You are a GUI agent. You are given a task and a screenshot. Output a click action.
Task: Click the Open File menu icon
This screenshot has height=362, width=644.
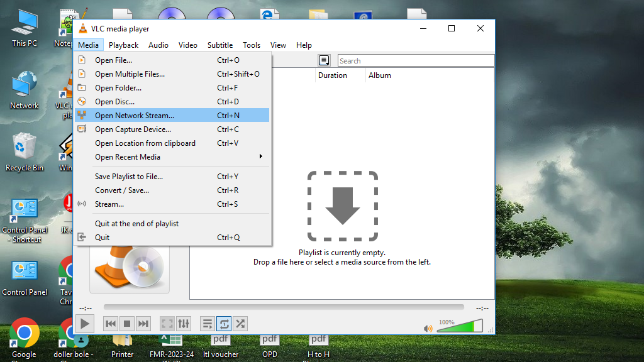pyautogui.click(x=82, y=60)
